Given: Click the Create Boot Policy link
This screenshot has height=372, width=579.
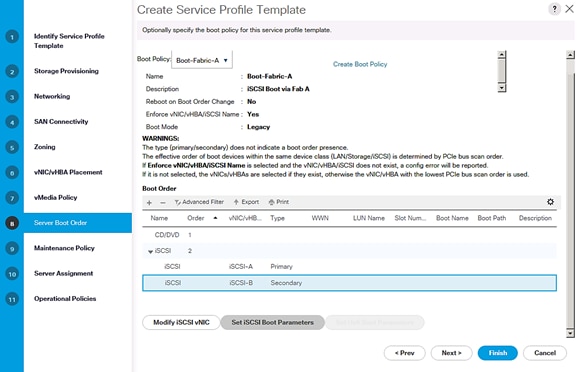Looking at the screenshot, I should click(360, 64).
